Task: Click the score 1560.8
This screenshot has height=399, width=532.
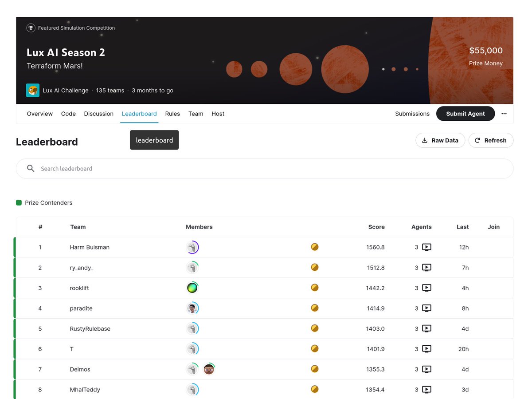Action: tap(376, 247)
